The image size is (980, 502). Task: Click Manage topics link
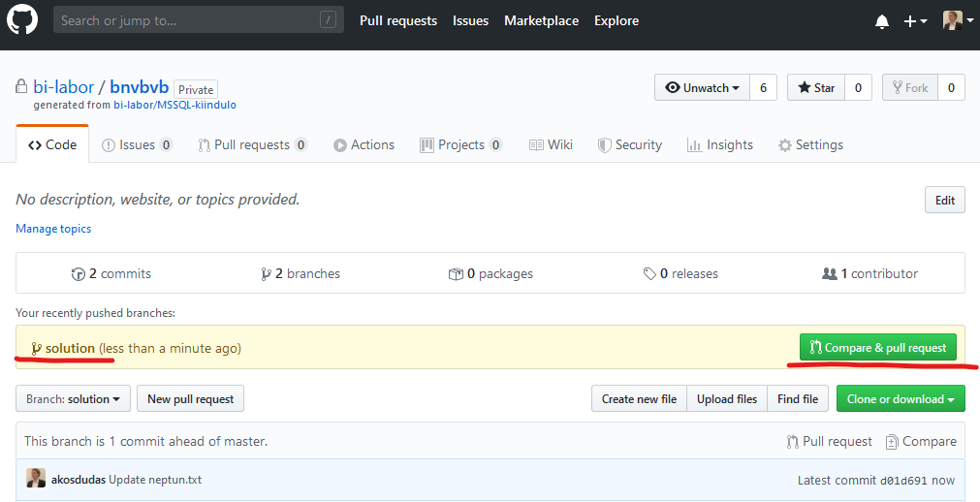click(x=53, y=229)
